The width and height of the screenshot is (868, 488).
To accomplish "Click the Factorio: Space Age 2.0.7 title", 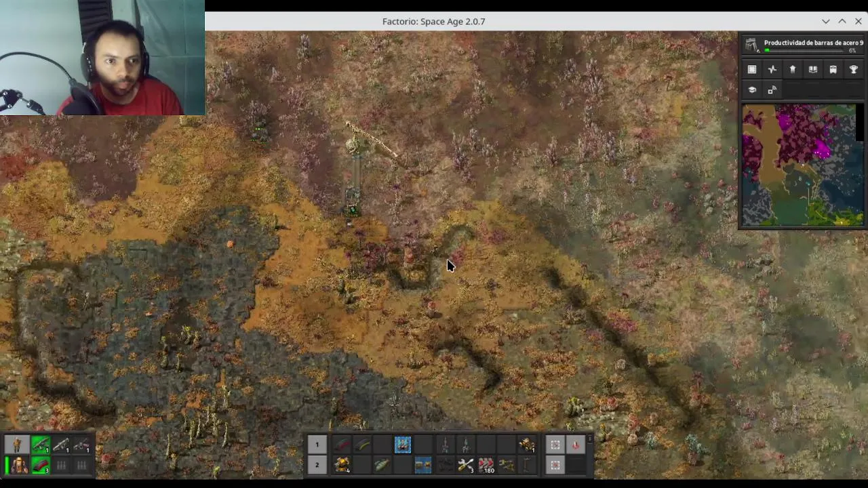I will tap(433, 21).
